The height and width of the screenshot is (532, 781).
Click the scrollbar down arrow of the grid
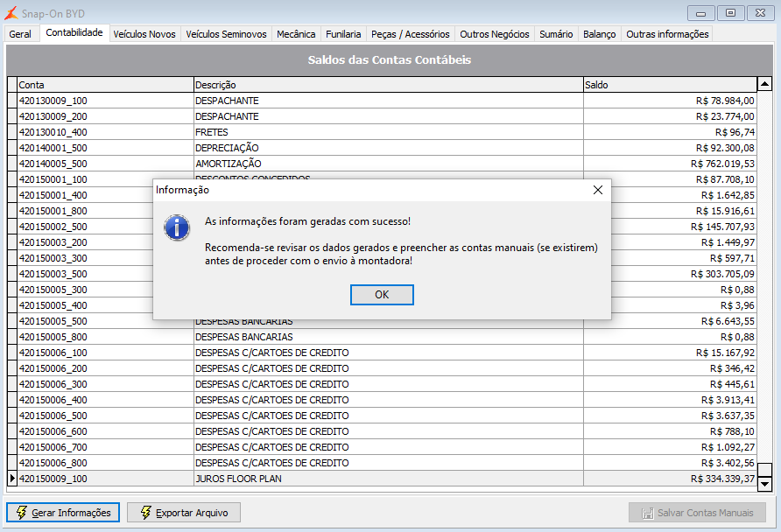764,483
